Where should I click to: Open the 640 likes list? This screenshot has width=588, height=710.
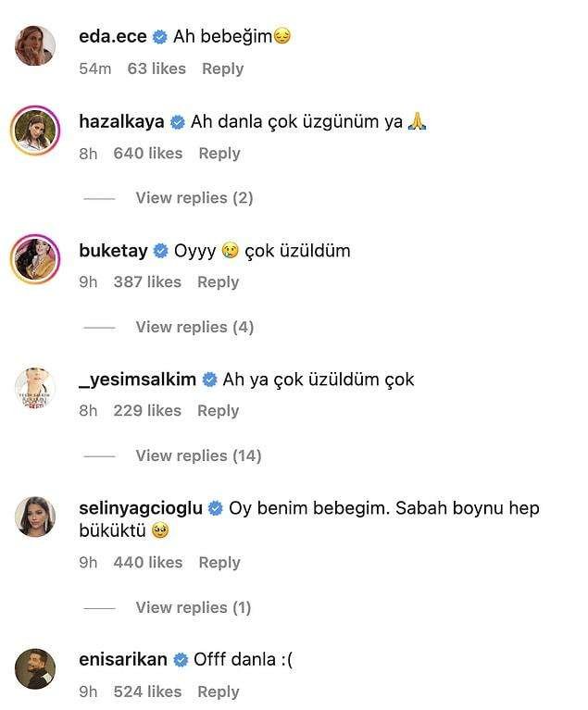(148, 154)
